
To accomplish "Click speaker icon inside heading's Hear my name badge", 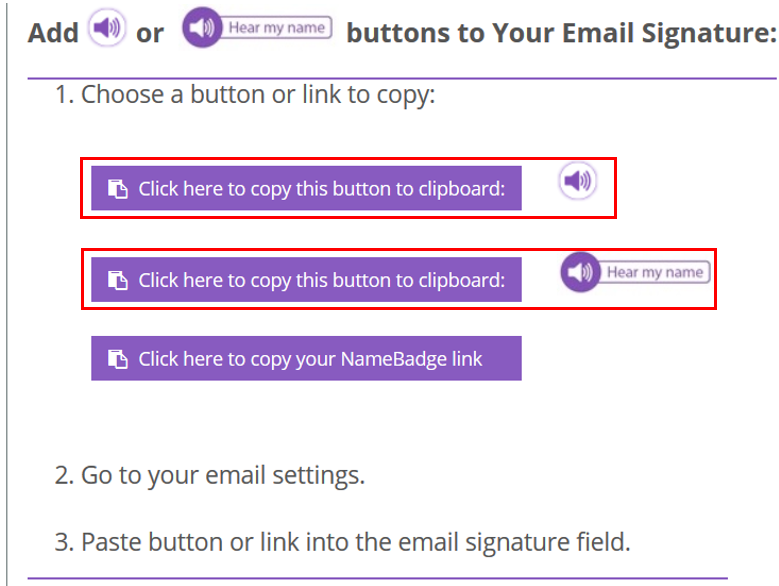I will coord(201,28).
